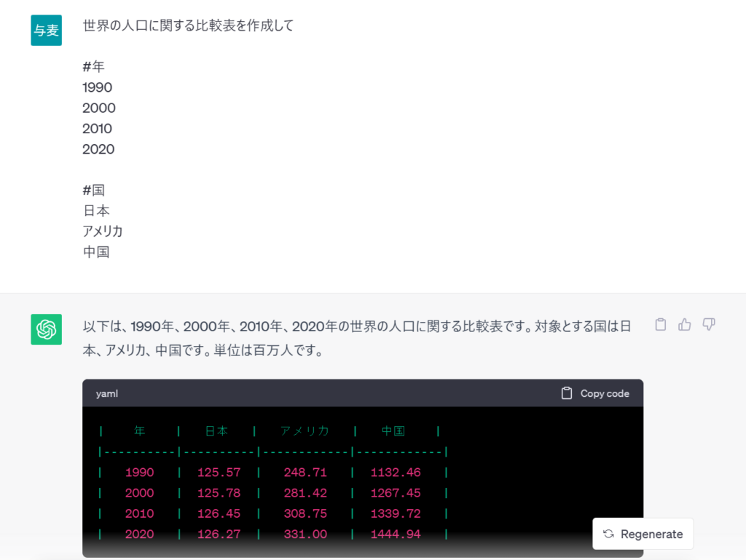
Task: Click table cell 126.45
Action: (x=219, y=513)
